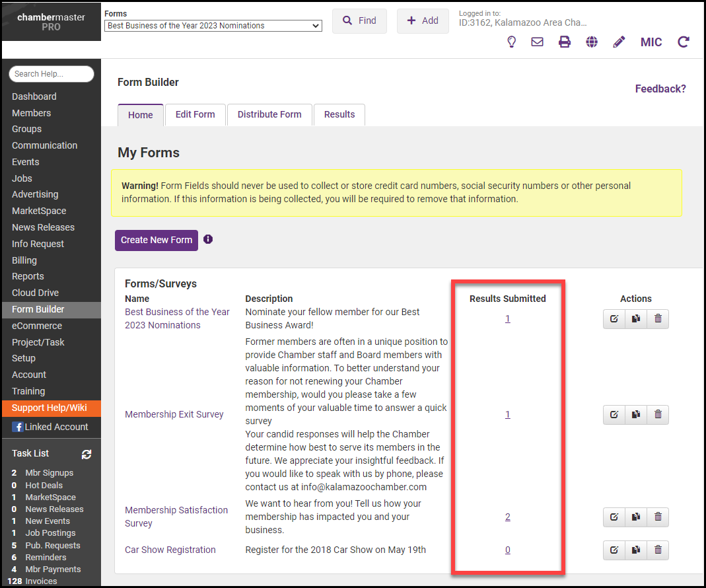This screenshot has height=588, width=706.
Task: Click the pencil edit icon in header
Action: [x=619, y=42]
